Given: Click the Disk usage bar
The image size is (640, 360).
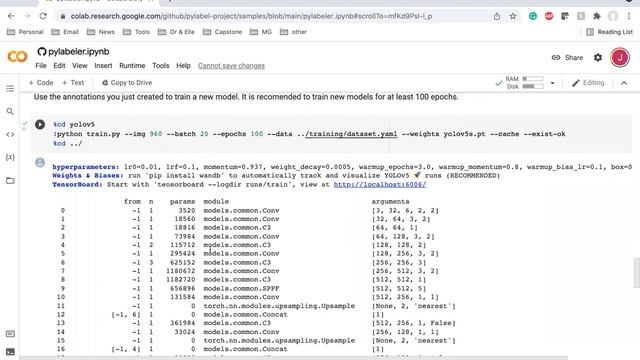Looking at the screenshot, I should pyautogui.click(x=533, y=86).
